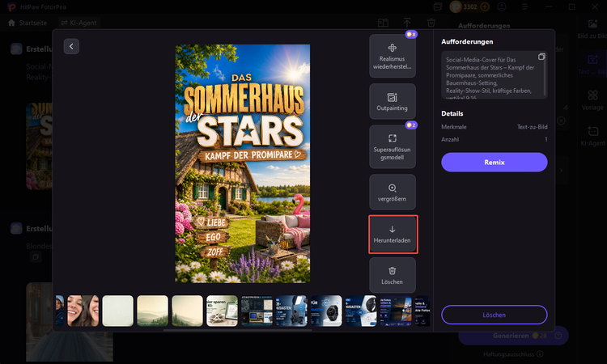Switch to the KI-Agent tab at top
Image resolution: width=607 pixels, height=364 pixels.
tap(79, 23)
